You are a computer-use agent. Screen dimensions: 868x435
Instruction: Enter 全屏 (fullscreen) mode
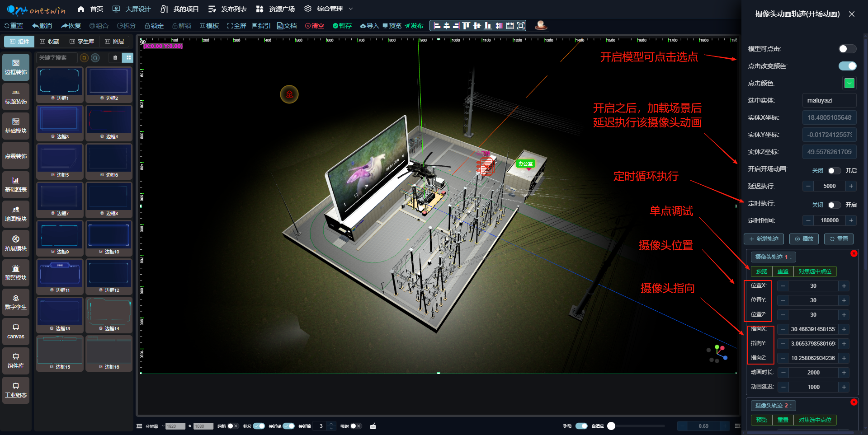(x=236, y=26)
